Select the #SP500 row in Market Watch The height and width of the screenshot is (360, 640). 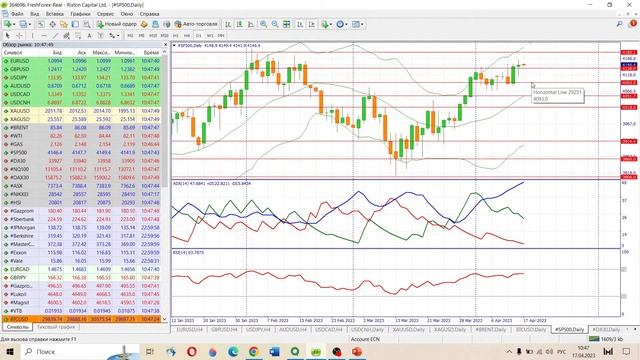tap(82, 153)
